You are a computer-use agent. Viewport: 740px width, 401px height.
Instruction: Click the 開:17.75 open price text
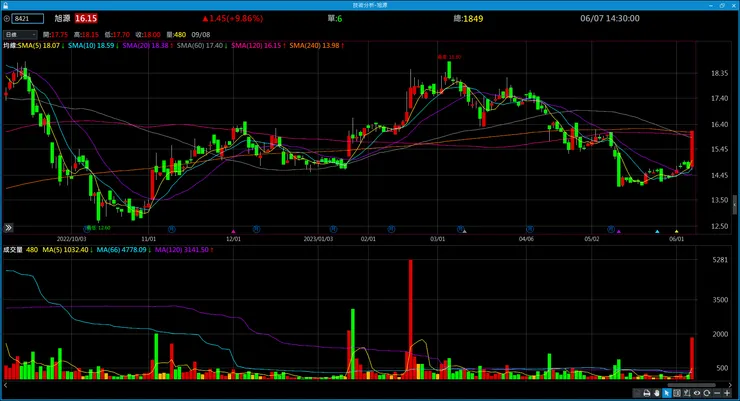55,35
